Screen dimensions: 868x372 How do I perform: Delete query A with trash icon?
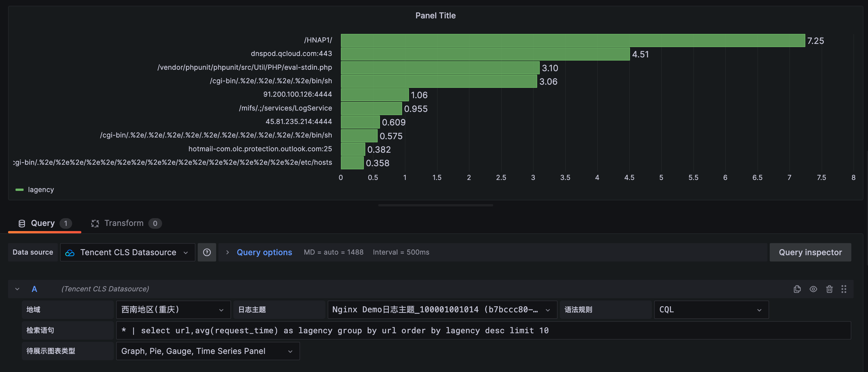[829, 289]
